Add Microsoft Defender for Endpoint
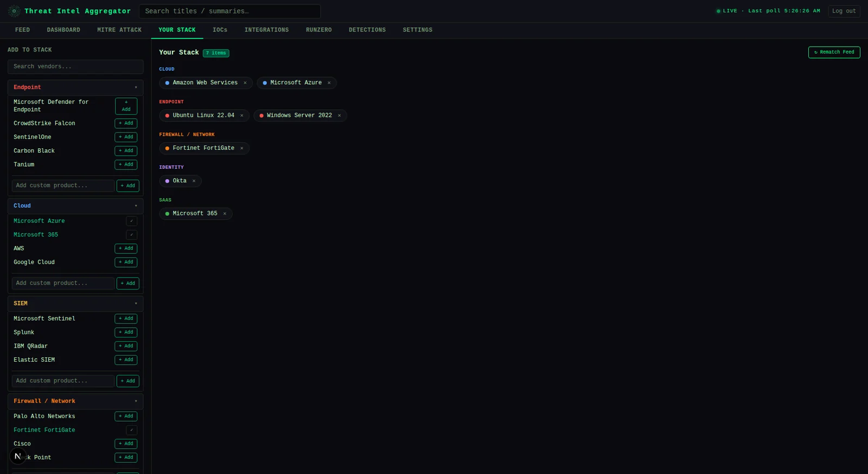Image resolution: width=868 pixels, height=474 pixels. pyautogui.click(x=126, y=106)
